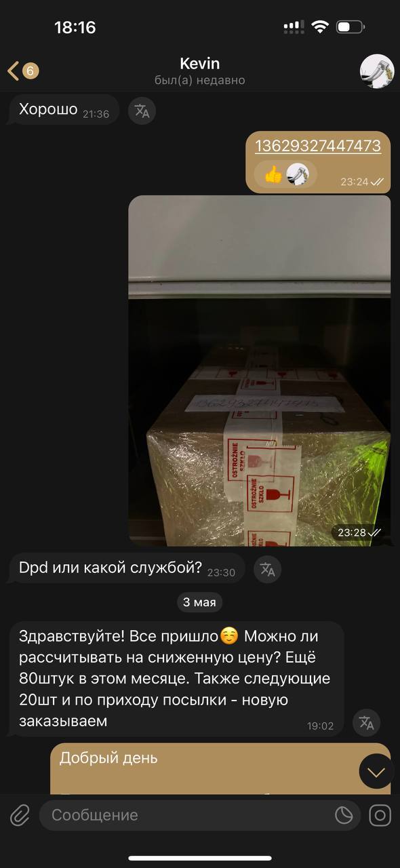The width and height of the screenshot is (400, 868).
Task: Tap the back arrow with unread badge
Action: point(23,71)
